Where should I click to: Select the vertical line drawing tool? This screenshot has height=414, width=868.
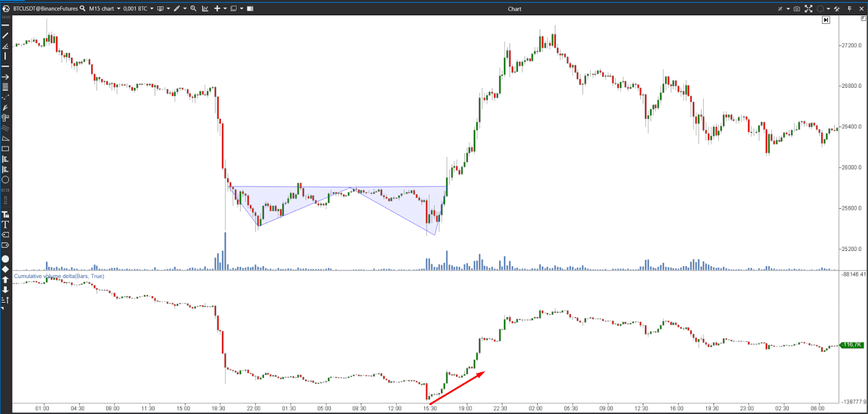pyautogui.click(x=5, y=56)
